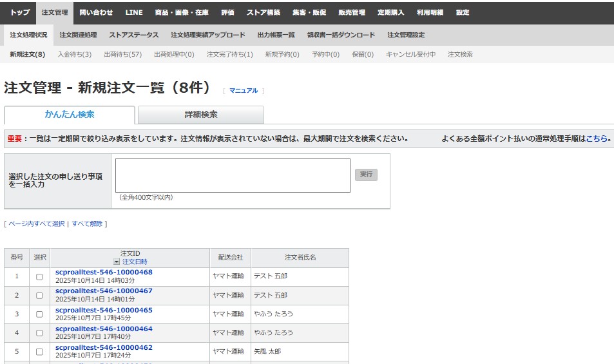
Task: Tick the checkbox for order 10000468
Action: 39,277
